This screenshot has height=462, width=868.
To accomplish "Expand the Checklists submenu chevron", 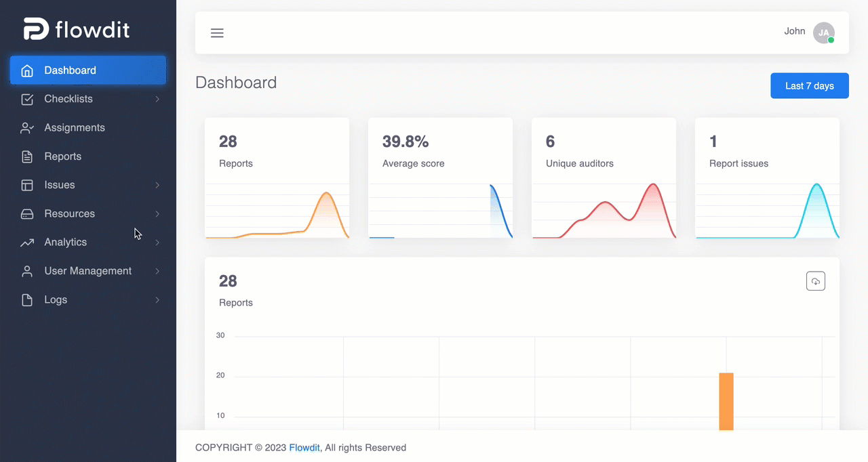I will [157, 99].
